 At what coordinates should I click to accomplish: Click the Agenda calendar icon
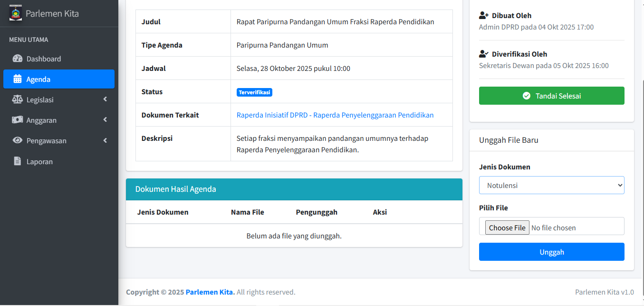[18, 79]
